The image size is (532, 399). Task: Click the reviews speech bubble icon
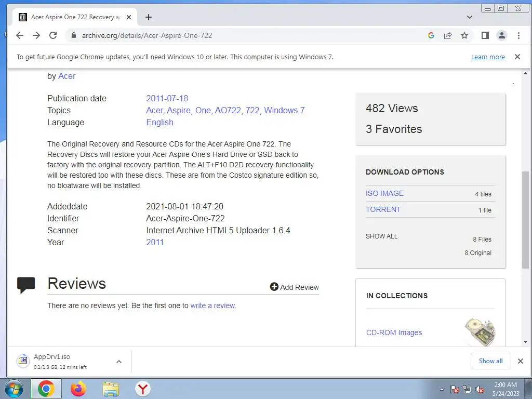(x=26, y=285)
